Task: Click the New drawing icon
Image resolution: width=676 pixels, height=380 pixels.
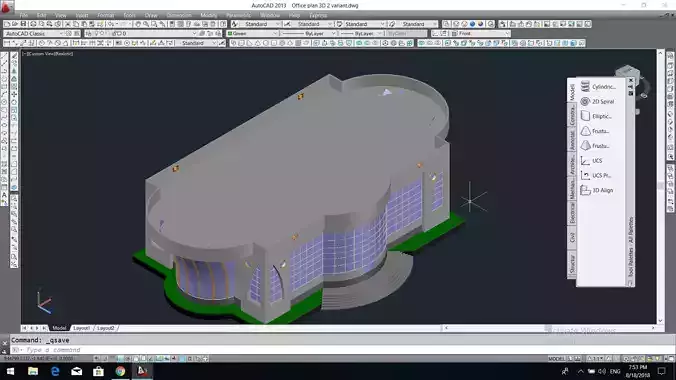Action: [7, 24]
